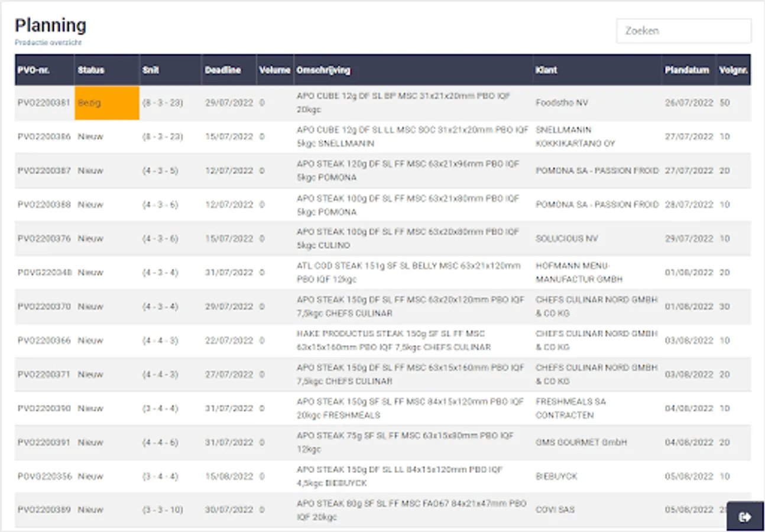
Task: Click customer GMS GOURMET GmbH
Action: (x=581, y=443)
